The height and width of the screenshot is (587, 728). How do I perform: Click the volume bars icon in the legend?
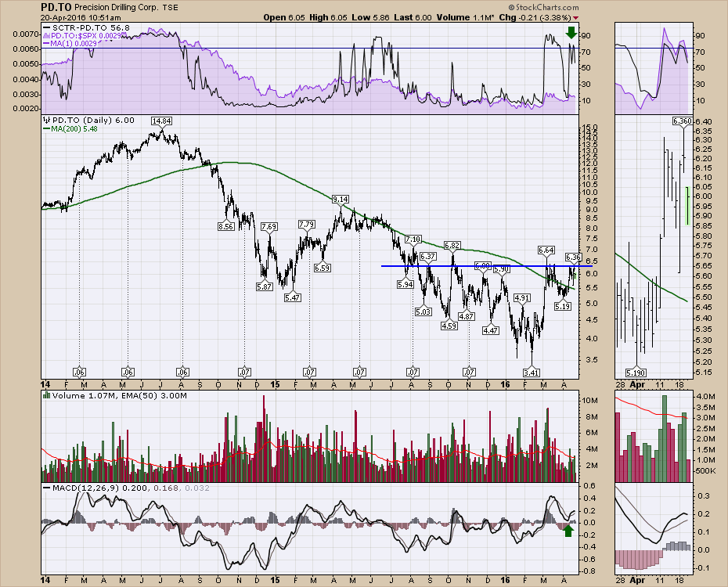[x=46, y=396]
